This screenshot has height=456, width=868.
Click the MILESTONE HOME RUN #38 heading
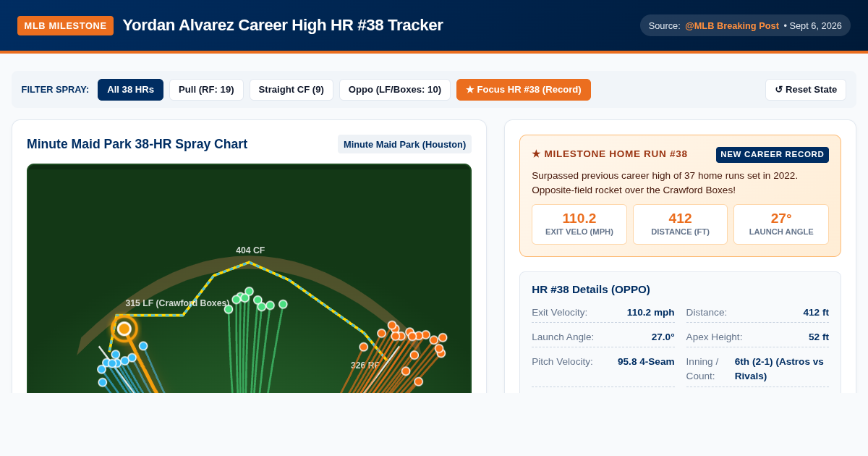(x=610, y=154)
